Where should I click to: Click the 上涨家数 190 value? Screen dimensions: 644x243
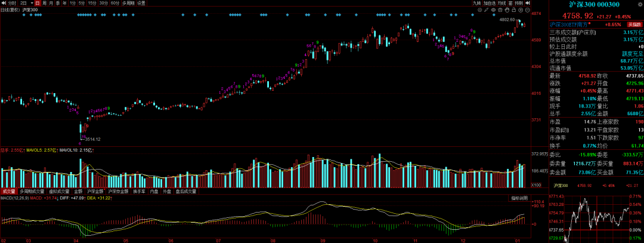pyautogui.click(x=639, y=121)
